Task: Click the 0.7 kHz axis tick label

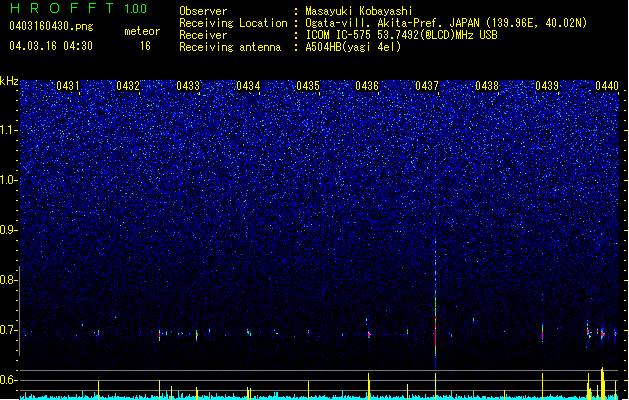Action: pos(9,330)
